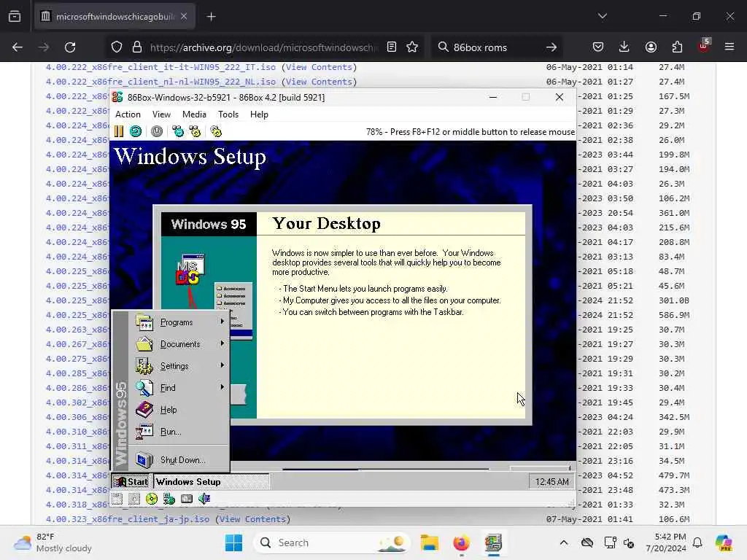The width and height of the screenshot is (747, 560).
Task: View Contents of 4.00.323 ja-jp.iso
Action: pyautogui.click(x=252, y=519)
